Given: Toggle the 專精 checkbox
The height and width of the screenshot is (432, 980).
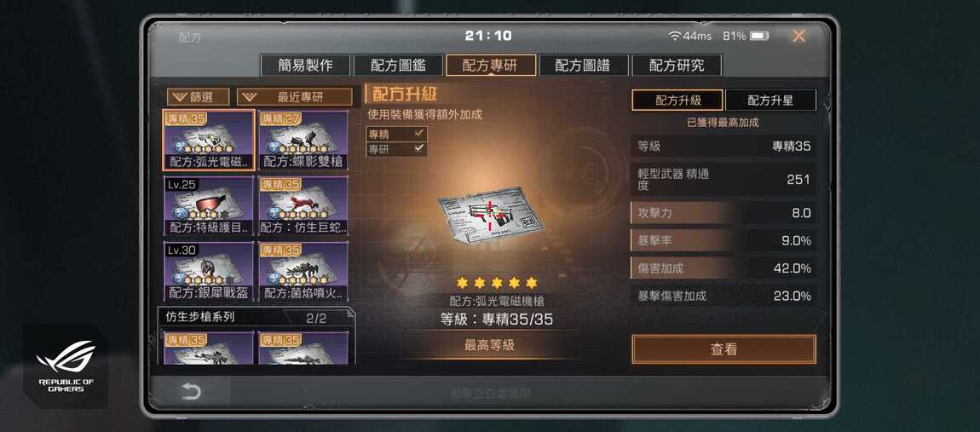Looking at the screenshot, I should tap(419, 133).
